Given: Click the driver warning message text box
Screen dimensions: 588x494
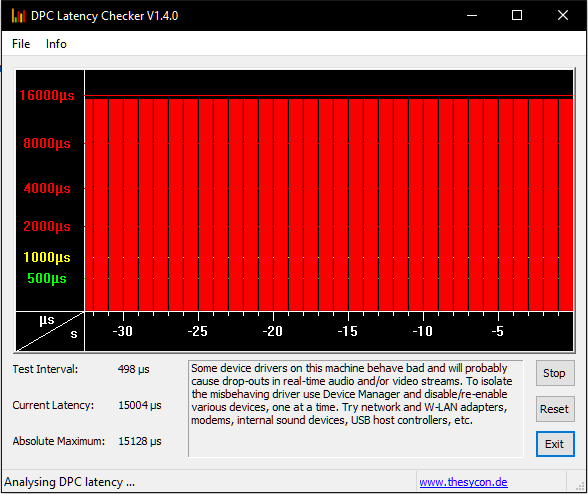Looking at the screenshot, I should pyautogui.click(x=356, y=409).
